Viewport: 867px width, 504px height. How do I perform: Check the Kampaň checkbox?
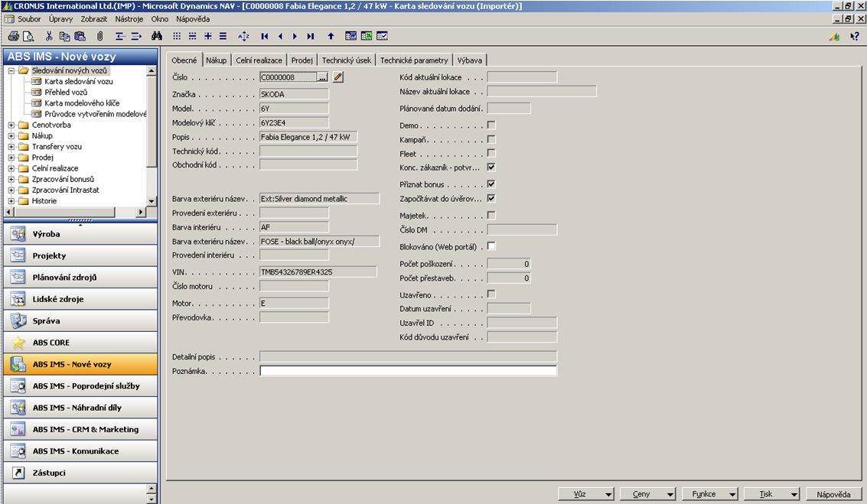tap(491, 139)
